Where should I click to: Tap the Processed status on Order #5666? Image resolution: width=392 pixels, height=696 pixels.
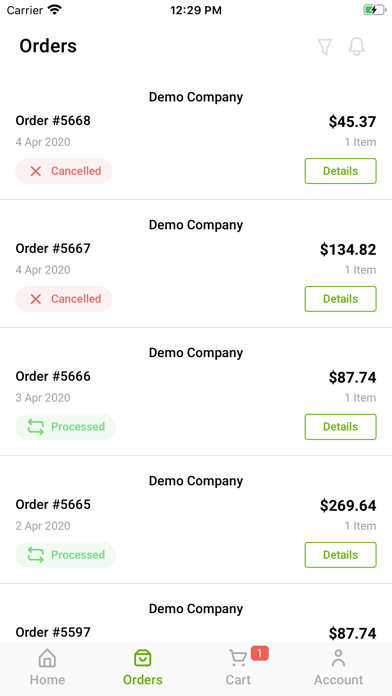[66, 427]
